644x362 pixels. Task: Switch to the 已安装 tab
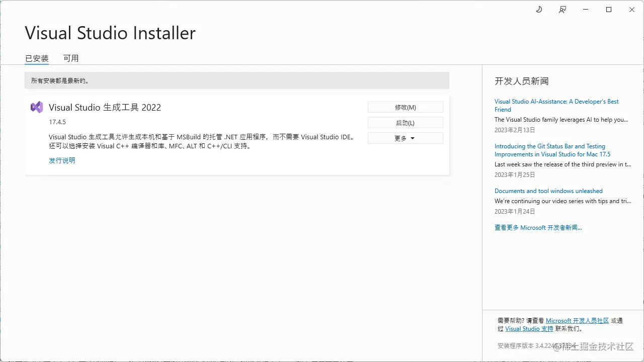click(x=37, y=58)
